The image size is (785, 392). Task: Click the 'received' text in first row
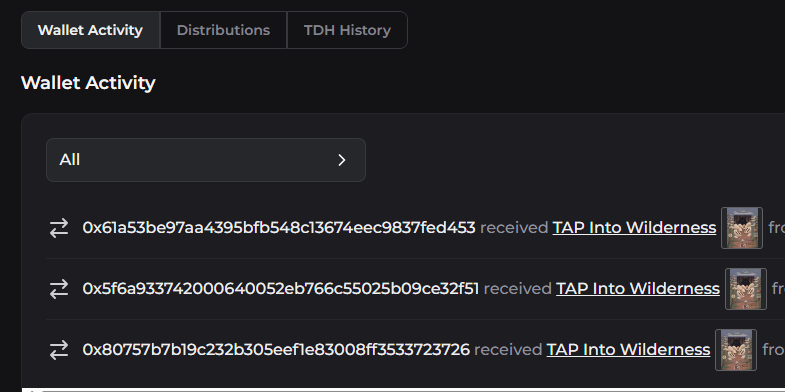(514, 228)
